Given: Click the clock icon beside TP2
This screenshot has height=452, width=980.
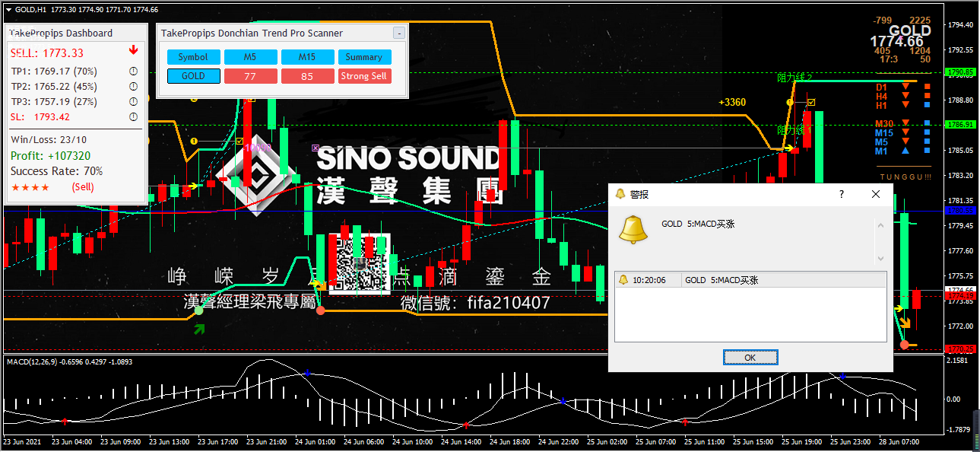Looking at the screenshot, I should (x=133, y=87).
